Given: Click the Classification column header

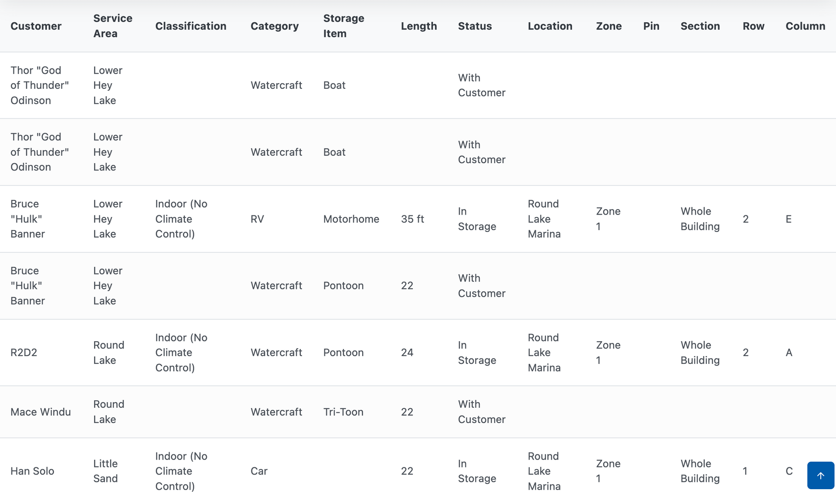Looking at the screenshot, I should pyautogui.click(x=191, y=26).
